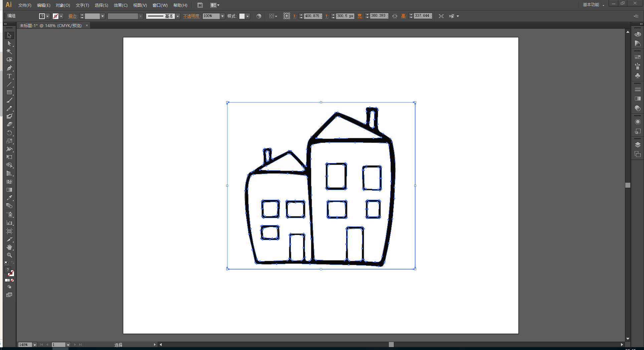Open the 样式 style dropdown
The width and height of the screenshot is (644, 350).
[x=247, y=16]
